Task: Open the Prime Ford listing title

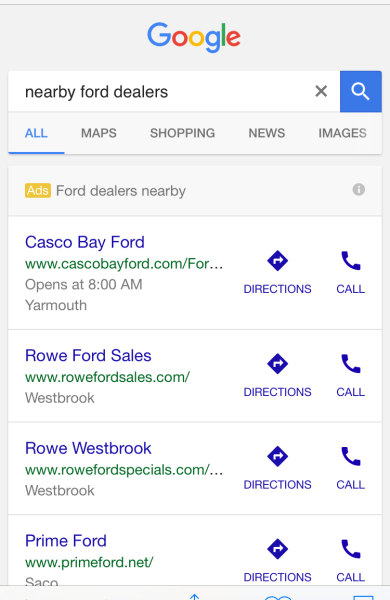Action: coord(66,541)
